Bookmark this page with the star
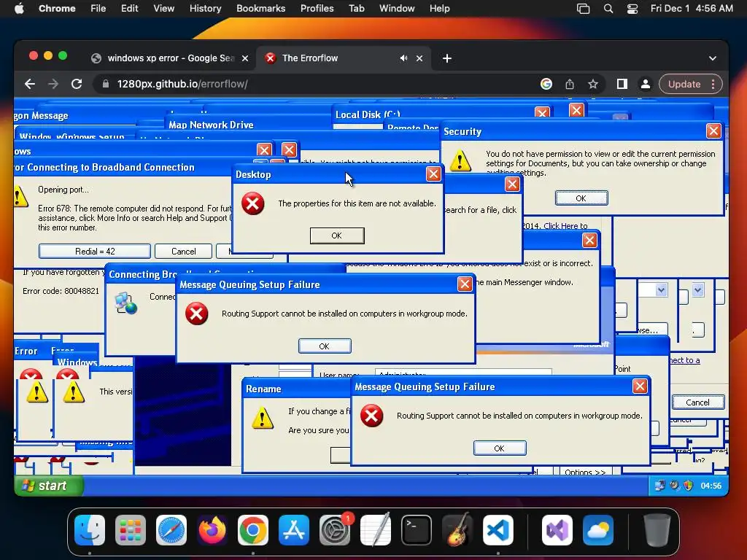Image resolution: width=747 pixels, height=560 pixels. click(x=592, y=85)
